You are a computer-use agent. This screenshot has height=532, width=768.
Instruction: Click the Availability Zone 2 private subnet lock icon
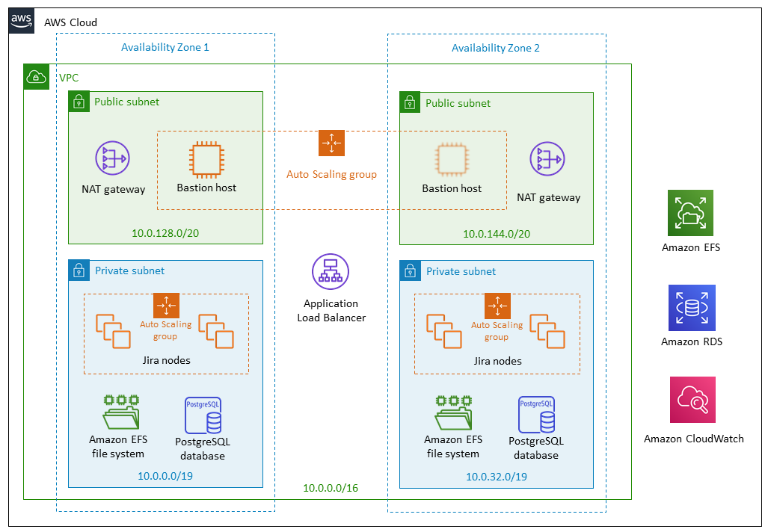(x=411, y=271)
